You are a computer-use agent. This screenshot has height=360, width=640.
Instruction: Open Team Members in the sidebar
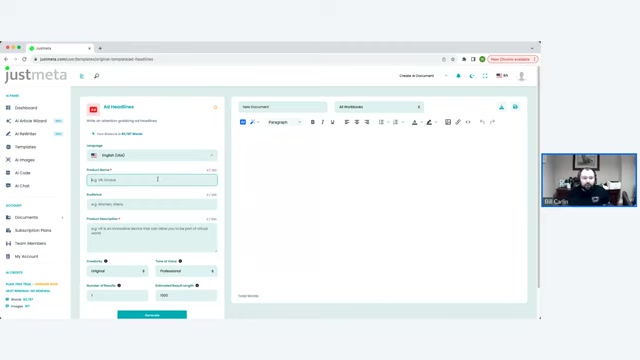(30, 244)
